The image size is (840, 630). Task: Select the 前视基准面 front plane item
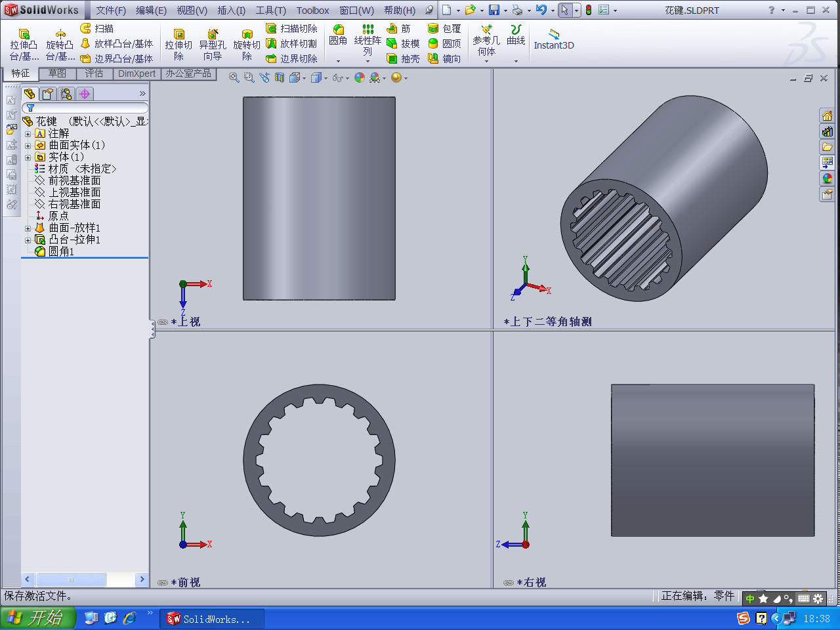tap(74, 180)
